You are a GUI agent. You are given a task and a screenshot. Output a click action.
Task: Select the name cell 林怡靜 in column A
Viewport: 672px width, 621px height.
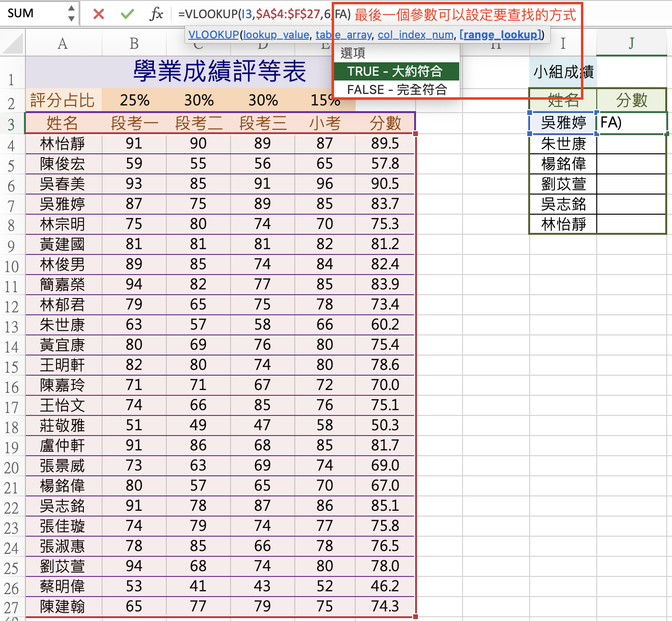(x=63, y=144)
